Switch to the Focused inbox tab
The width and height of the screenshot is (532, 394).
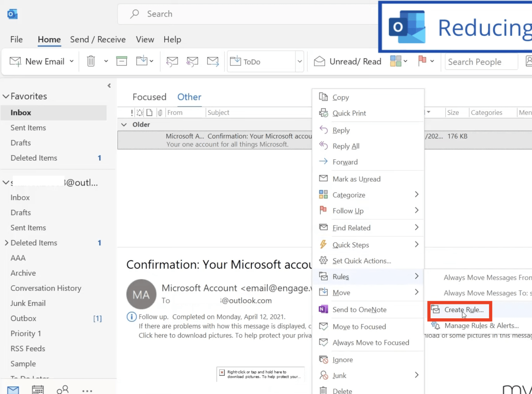[x=149, y=97]
